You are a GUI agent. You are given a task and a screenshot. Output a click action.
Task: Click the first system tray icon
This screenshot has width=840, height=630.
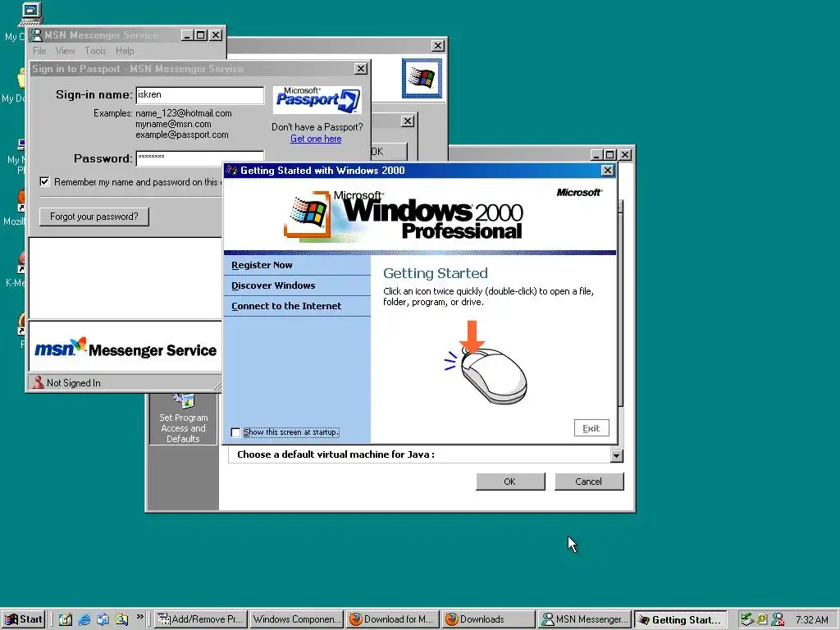(746, 619)
